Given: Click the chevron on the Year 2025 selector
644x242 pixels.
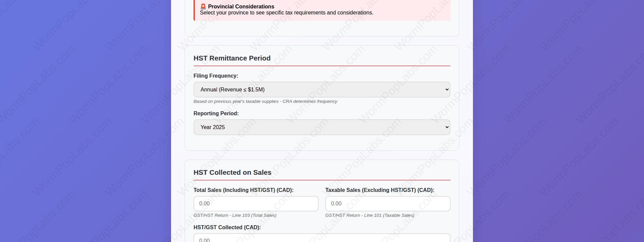Looking at the screenshot, I should click(446, 127).
